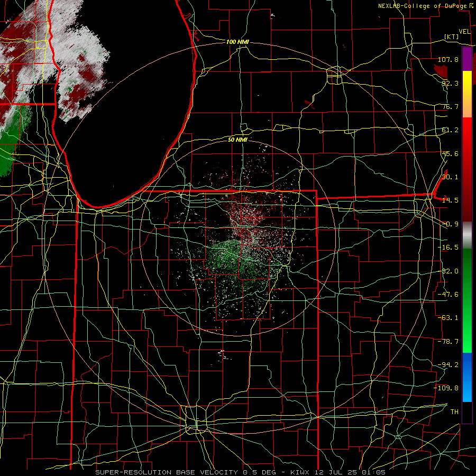Click the Super-Resolution Base Velocity caption
476x476 pixels.
[241, 472]
